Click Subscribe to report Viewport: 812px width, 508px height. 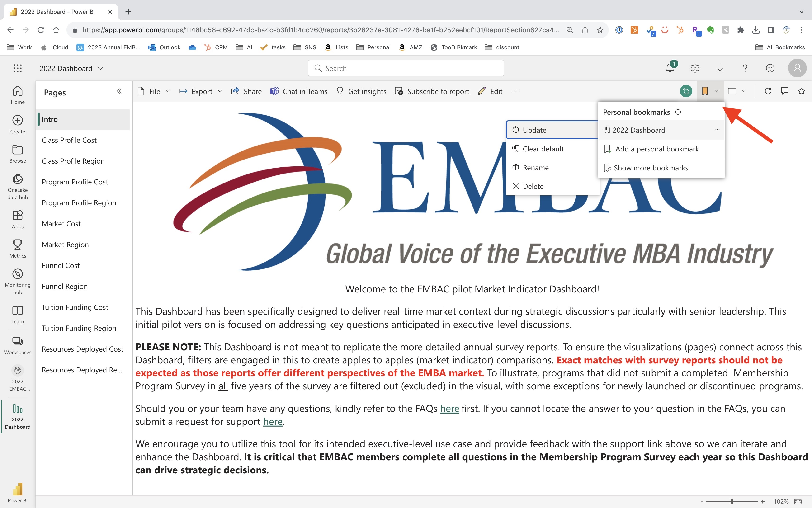pos(432,91)
